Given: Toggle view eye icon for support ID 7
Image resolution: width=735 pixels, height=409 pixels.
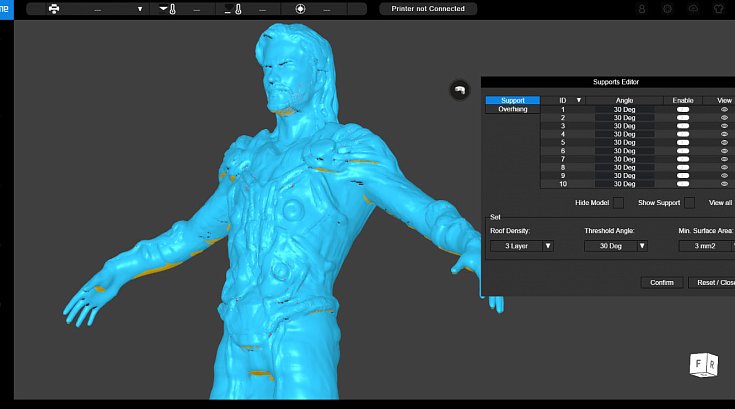Looking at the screenshot, I should (x=724, y=159).
